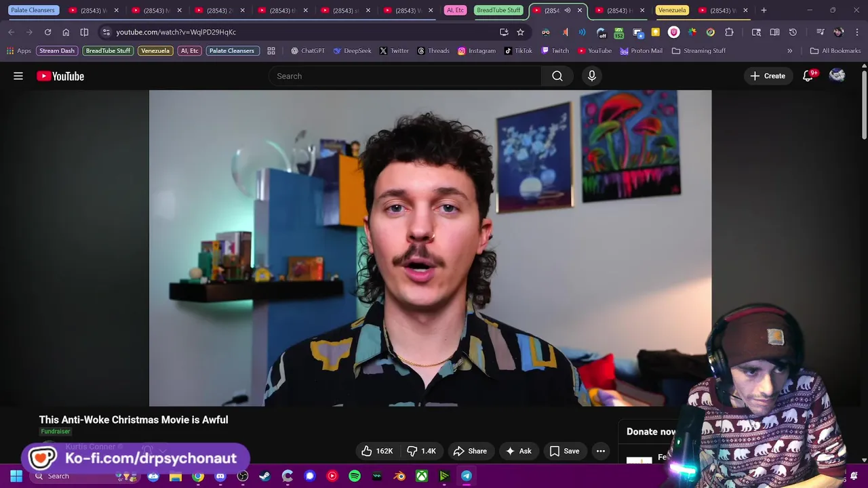Screen dimensions: 868x488
Task: Open the Instagram bookmark
Action: [x=476, y=51]
